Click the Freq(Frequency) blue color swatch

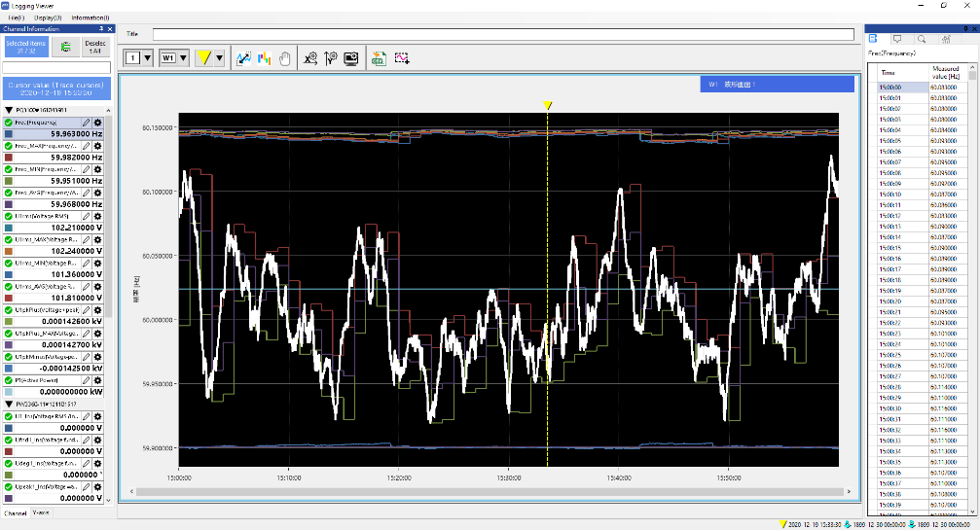[9, 133]
